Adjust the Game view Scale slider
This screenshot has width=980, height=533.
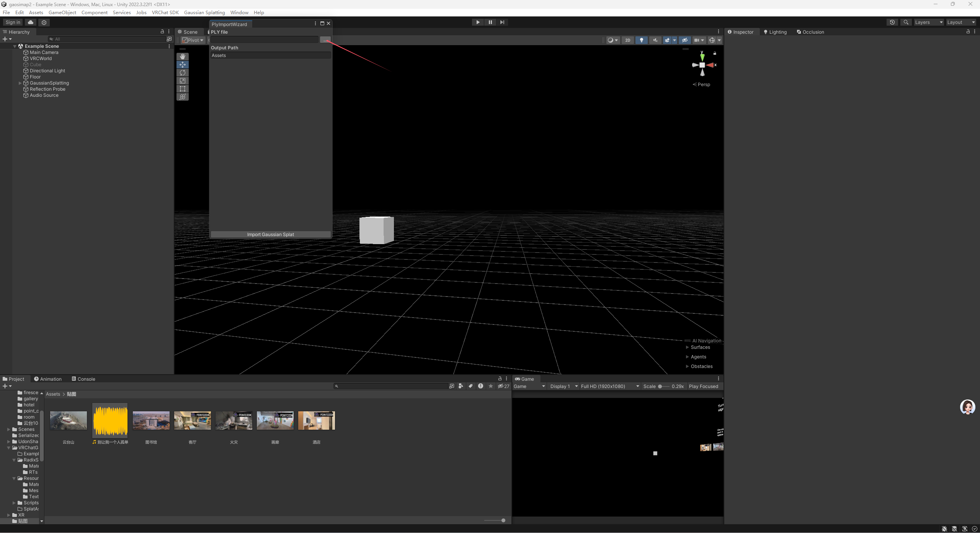(x=664, y=386)
